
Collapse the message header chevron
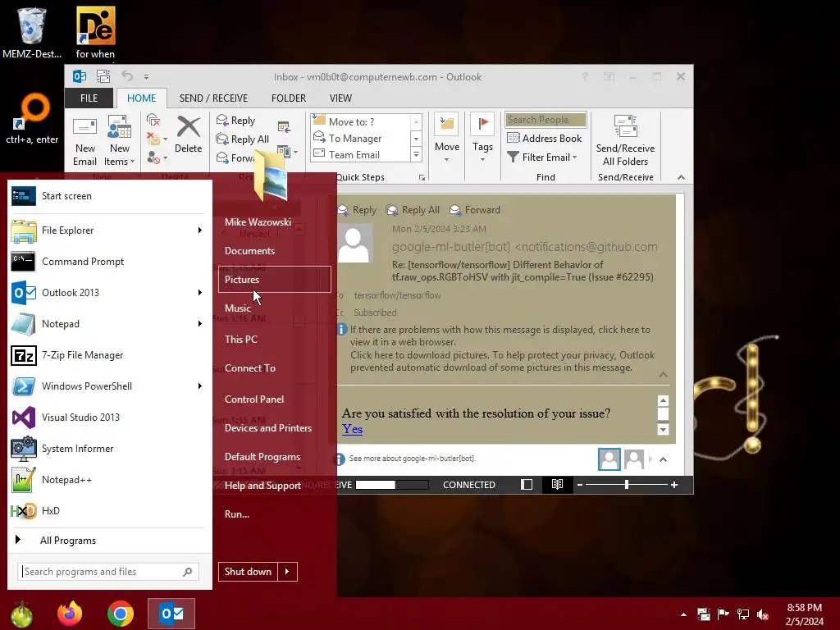pyautogui.click(x=663, y=374)
